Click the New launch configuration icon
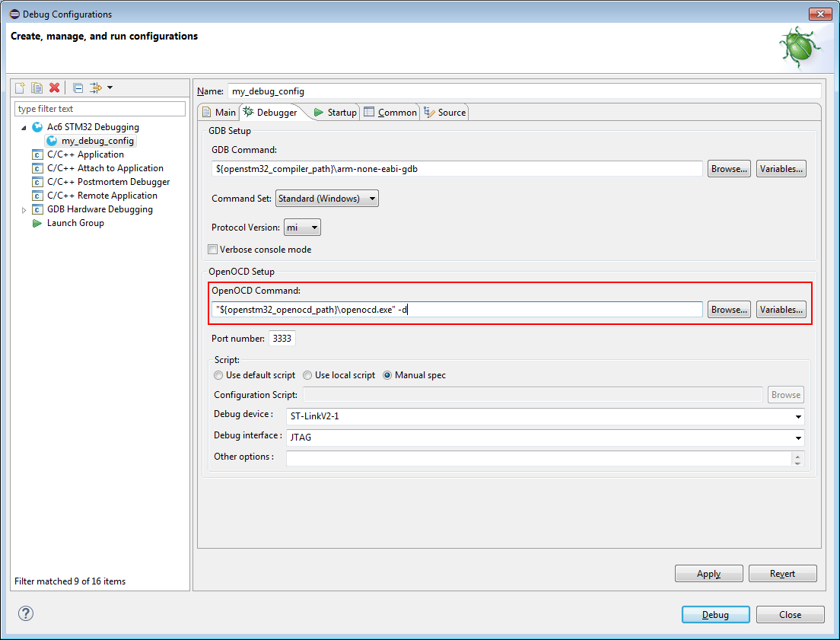 pos(21,88)
